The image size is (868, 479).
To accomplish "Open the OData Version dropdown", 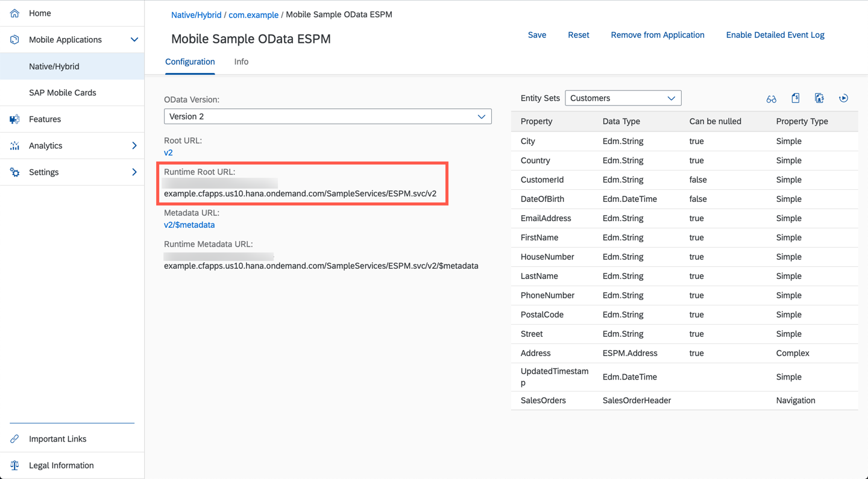I will click(328, 116).
